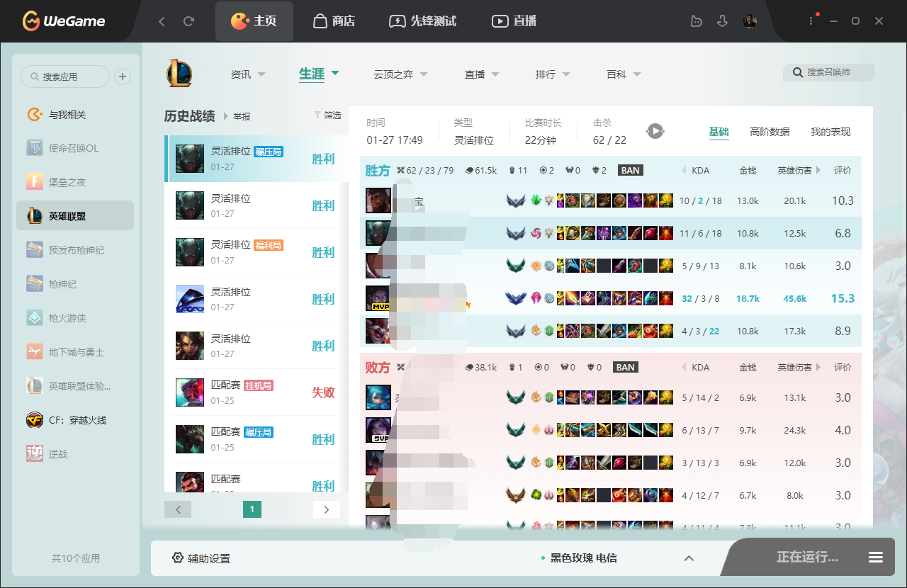Select 地下城与勇士 in the sidebar
Image resolution: width=907 pixels, height=588 pixels.
[74, 352]
